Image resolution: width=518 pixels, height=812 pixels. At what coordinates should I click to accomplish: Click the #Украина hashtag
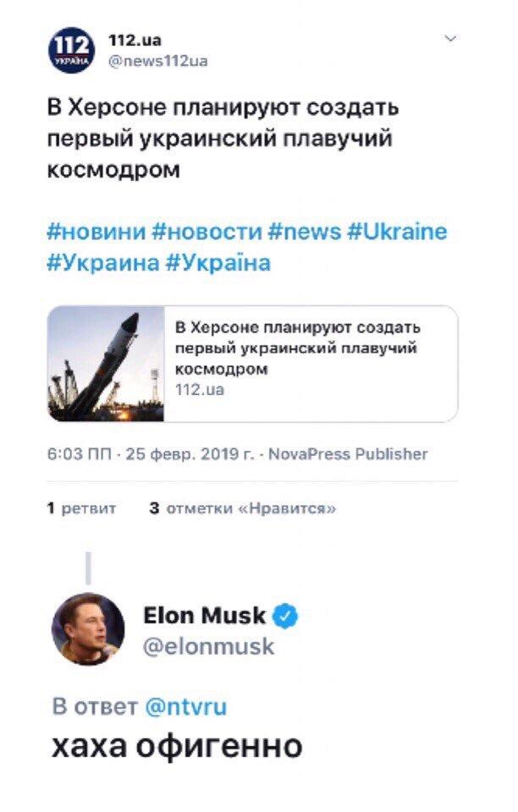tap(102, 262)
